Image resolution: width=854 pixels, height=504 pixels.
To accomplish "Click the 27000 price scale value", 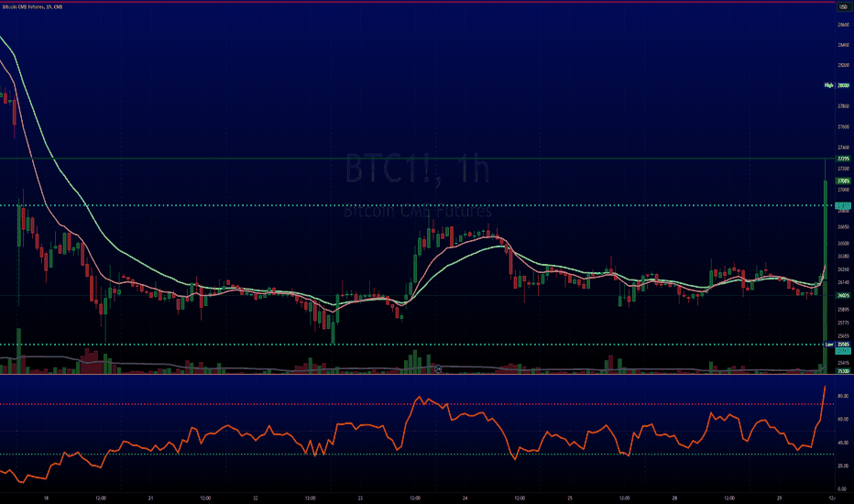I will pyautogui.click(x=843, y=190).
